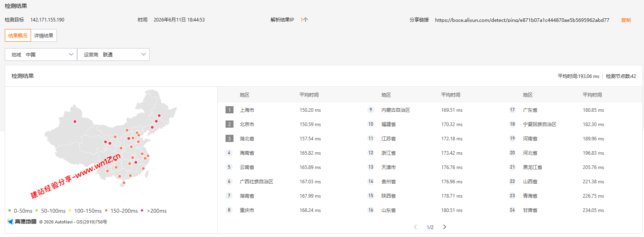The width and height of the screenshot is (644, 237).
Task: Select the 山西省 region cell
Action: [530, 182]
